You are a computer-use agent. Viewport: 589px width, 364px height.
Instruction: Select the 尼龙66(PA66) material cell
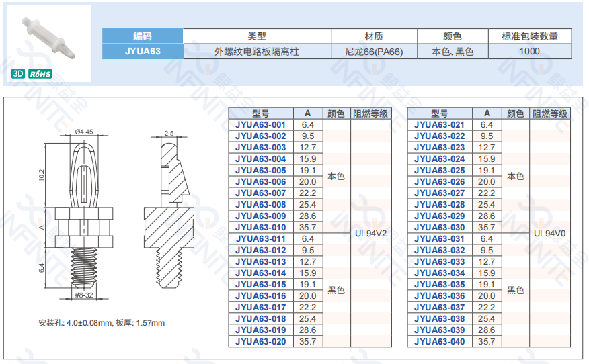(x=374, y=51)
